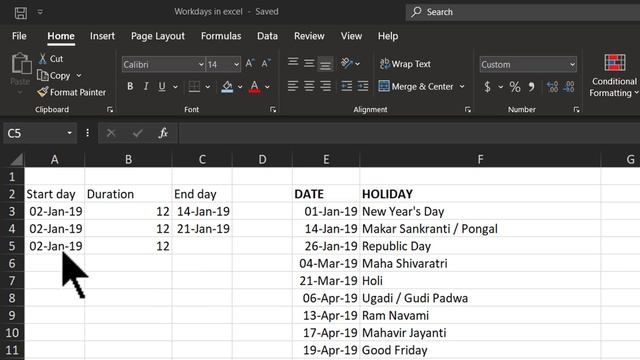Image resolution: width=640 pixels, height=360 pixels.
Task: Toggle Wrap Text
Action: click(405, 64)
